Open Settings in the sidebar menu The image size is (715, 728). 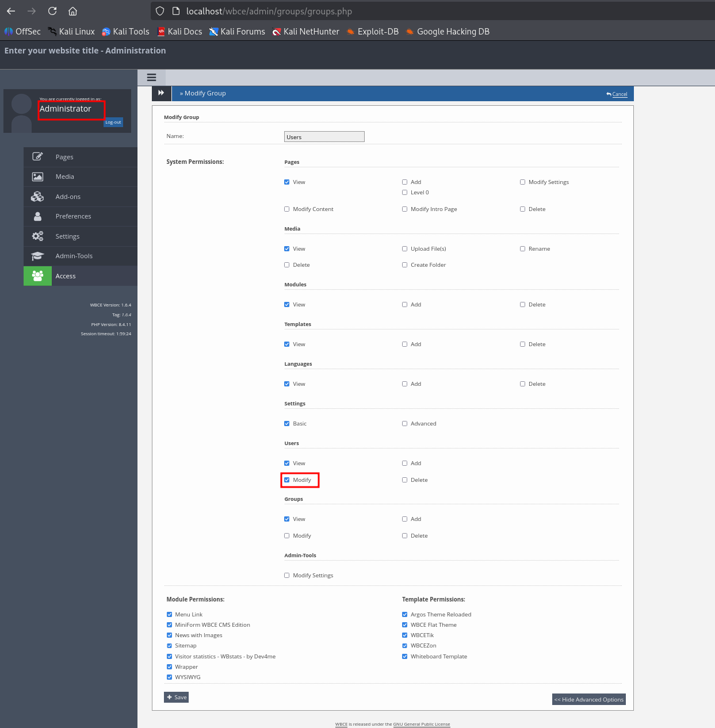(x=81, y=236)
